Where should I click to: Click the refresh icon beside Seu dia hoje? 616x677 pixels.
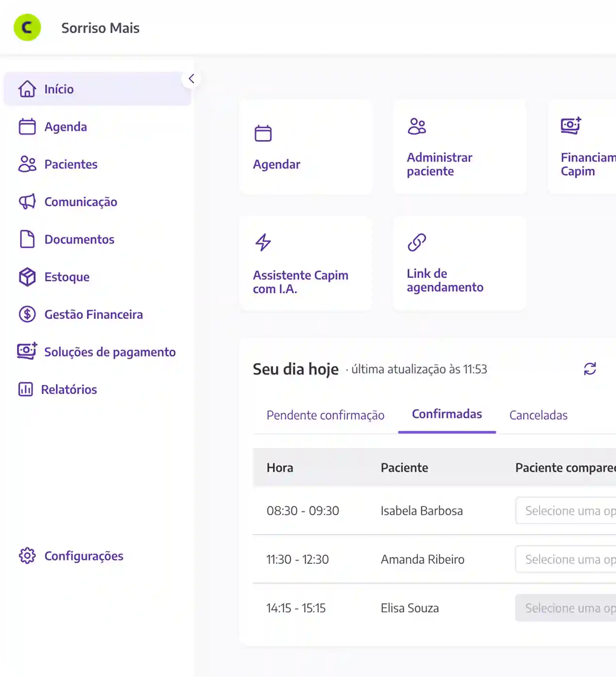590,369
